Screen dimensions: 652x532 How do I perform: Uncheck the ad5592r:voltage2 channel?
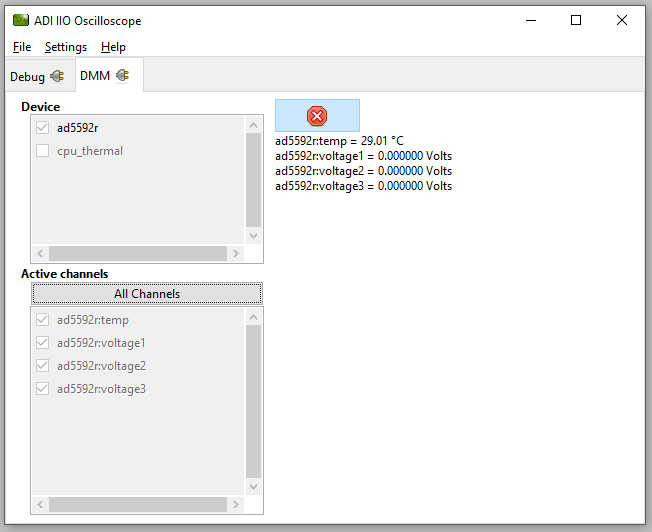tap(43, 366)
